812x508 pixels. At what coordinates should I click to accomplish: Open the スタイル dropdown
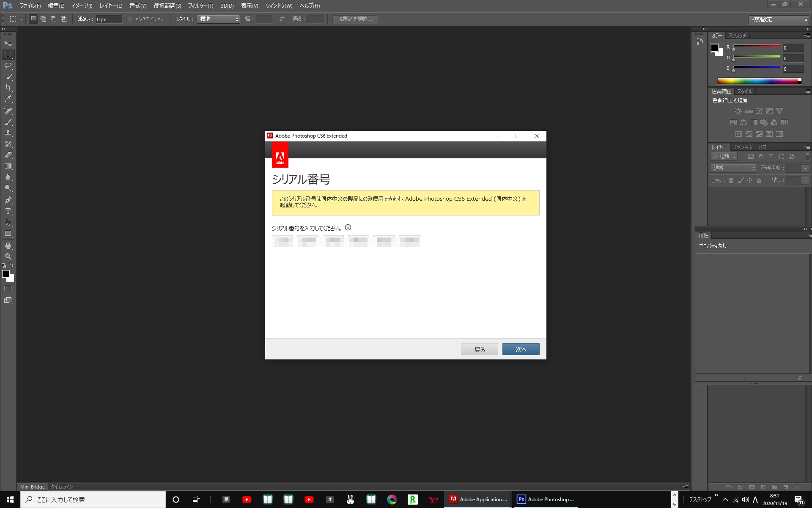(219, 19)
